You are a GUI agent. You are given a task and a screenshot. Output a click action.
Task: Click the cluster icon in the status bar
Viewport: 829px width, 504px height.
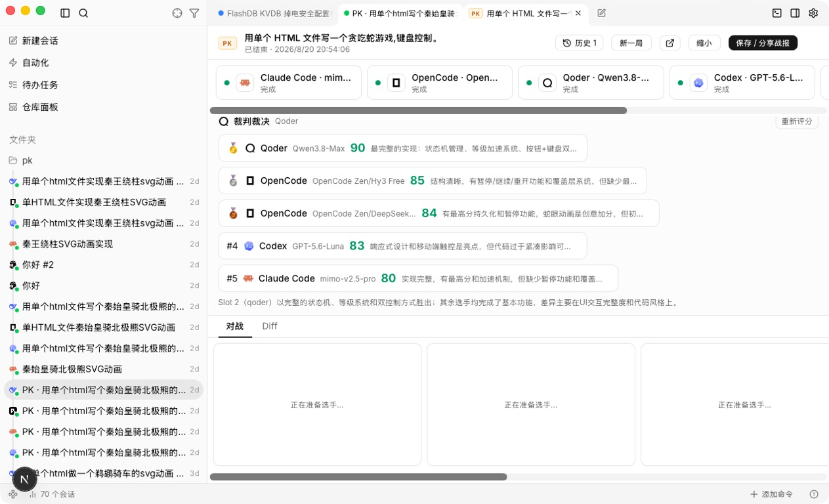coord(13,494)
